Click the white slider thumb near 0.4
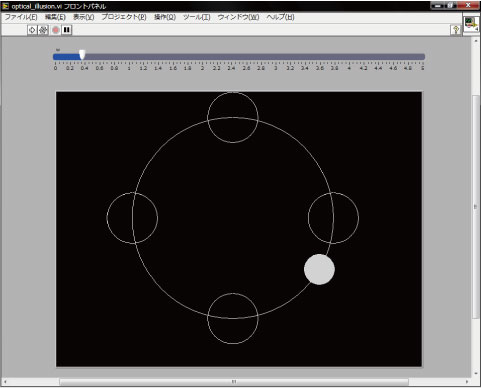482x388 pixels. (x=82, y=55)
